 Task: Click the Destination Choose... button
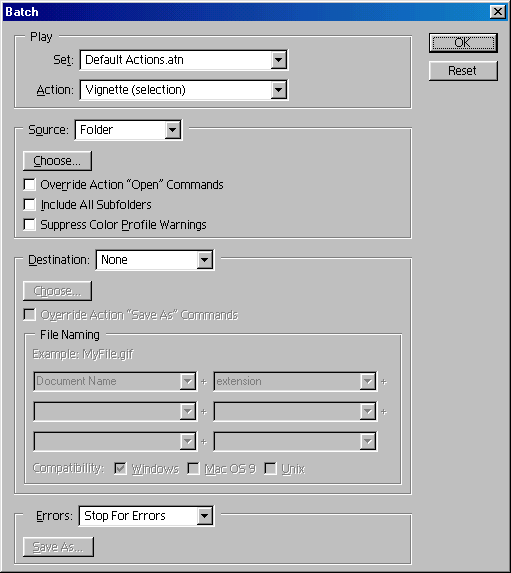pos(57,291)
